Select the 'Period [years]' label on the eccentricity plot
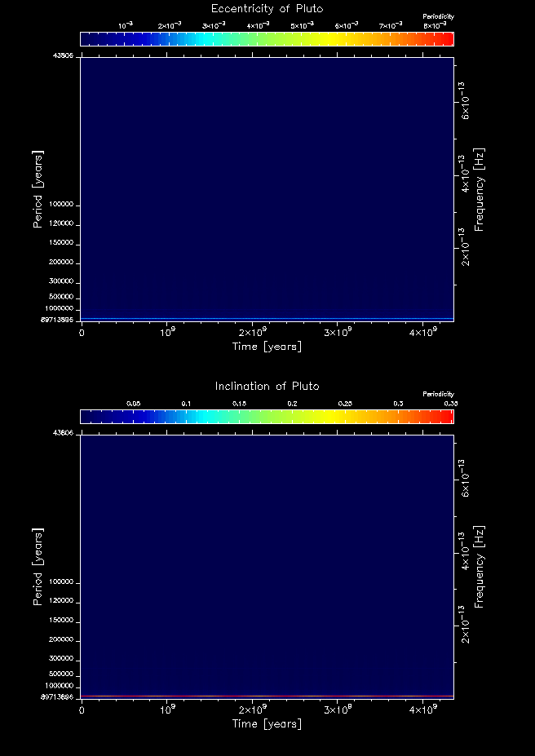This screenshot has width=535, height=756. (38, 188)
